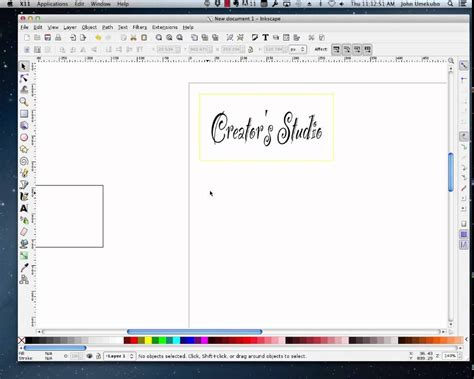Click the Cut scissors icon
474x379 pixels.
[x=133, y=38]
